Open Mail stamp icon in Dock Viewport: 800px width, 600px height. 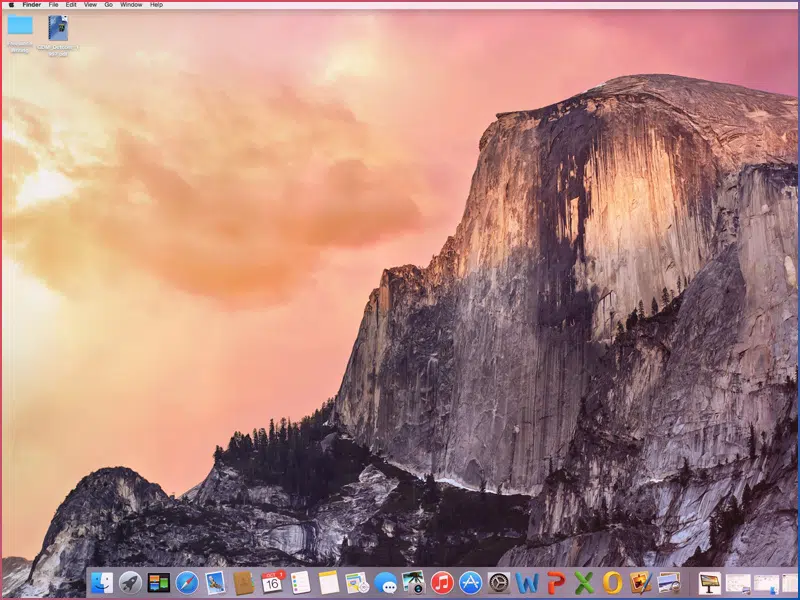(x=215, y=583)
